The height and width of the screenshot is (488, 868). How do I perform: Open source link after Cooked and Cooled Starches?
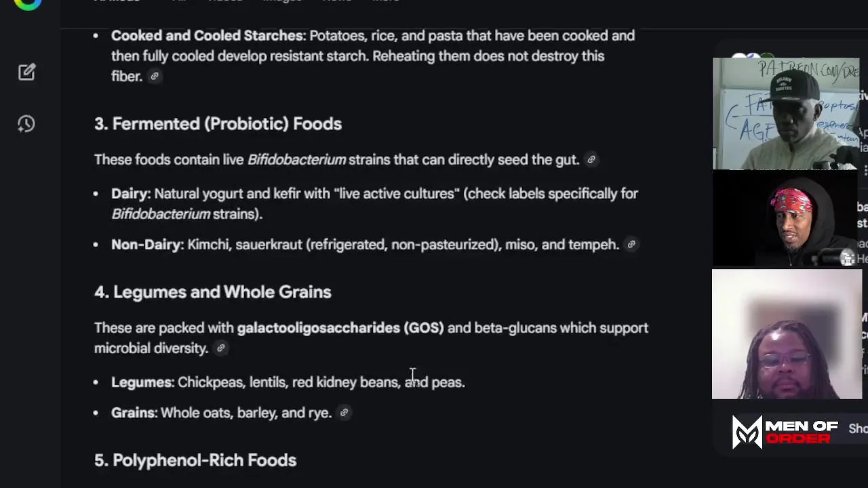point(155,77)
